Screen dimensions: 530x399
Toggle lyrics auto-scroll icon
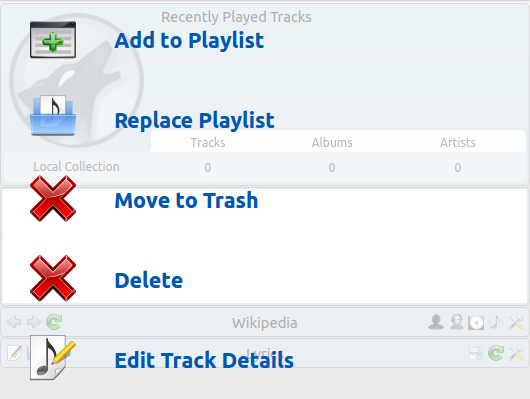pos(476,353)
